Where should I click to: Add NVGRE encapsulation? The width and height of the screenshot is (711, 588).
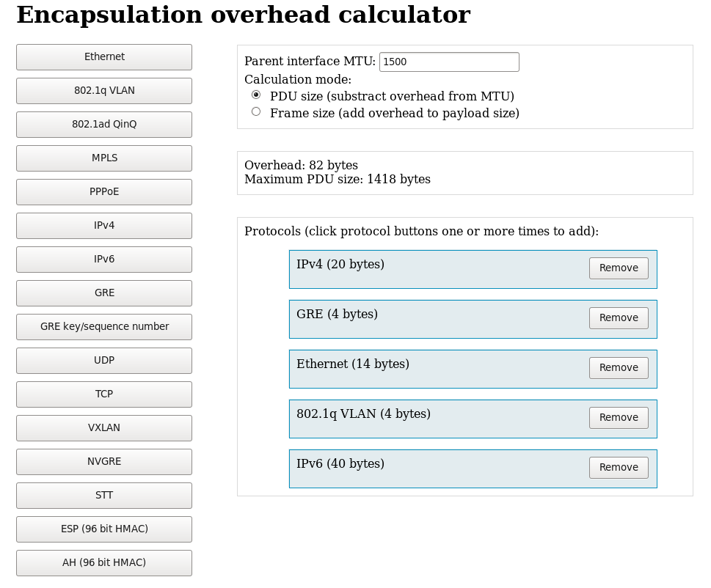tap(104, 462)
